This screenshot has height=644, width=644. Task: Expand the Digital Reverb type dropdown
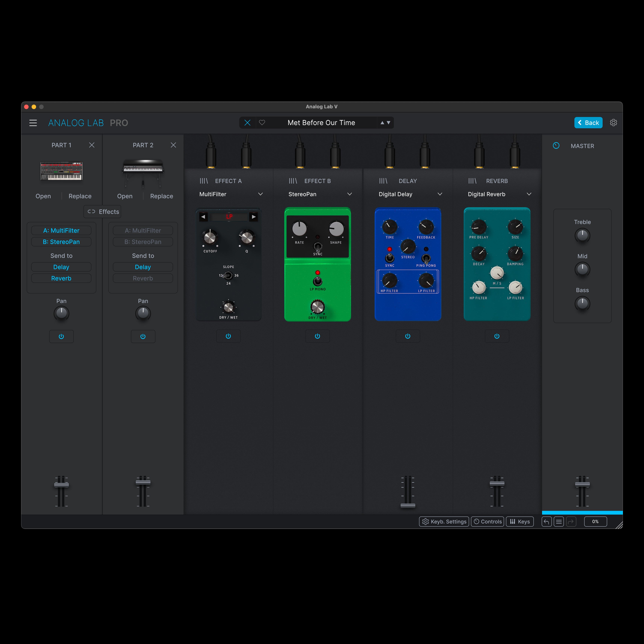529,194
